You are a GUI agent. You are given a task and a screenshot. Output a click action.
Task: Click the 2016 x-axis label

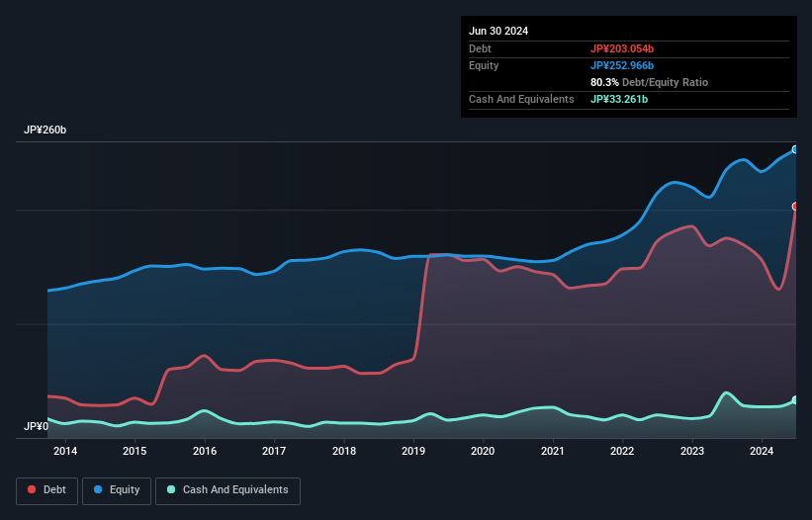click(205, 451)
